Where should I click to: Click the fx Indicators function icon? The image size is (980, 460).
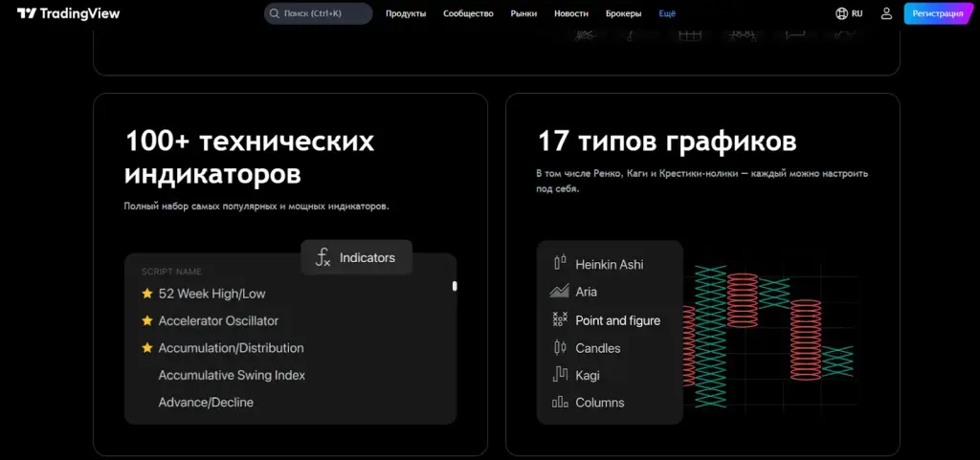pyautogui.click(x=323, y=257)
